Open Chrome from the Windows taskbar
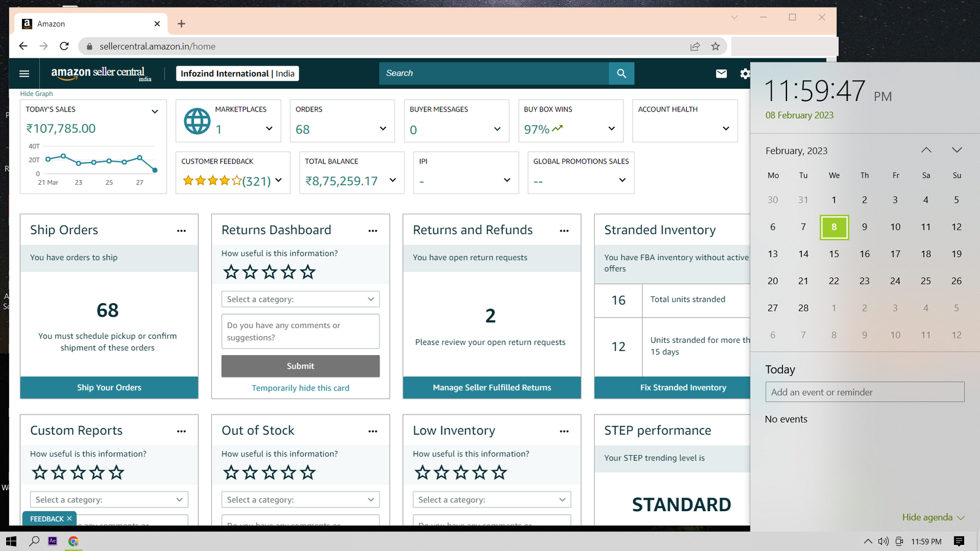 click(x=73, y=541)
